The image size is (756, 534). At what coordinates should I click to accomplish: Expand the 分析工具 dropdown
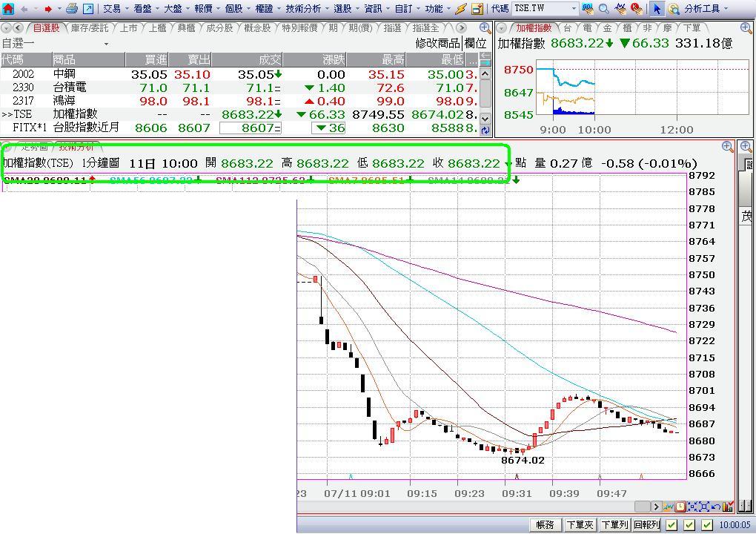(726, 9)
